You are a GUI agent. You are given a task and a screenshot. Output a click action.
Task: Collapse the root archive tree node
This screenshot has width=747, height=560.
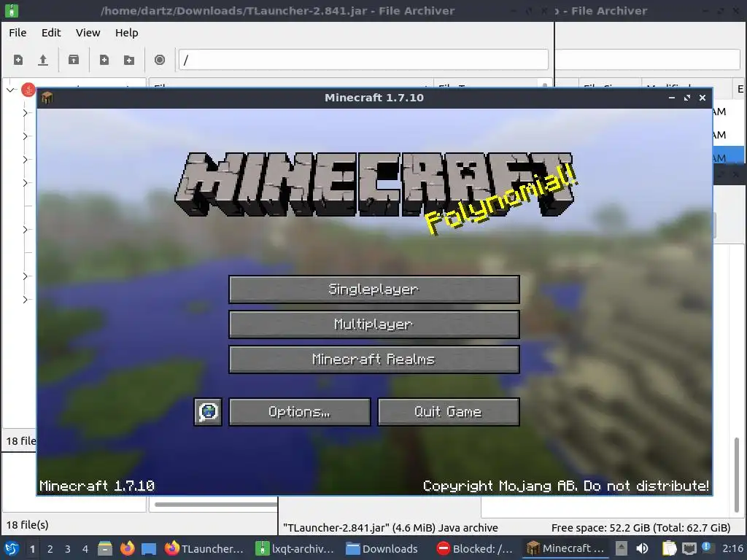click(10, 90)
